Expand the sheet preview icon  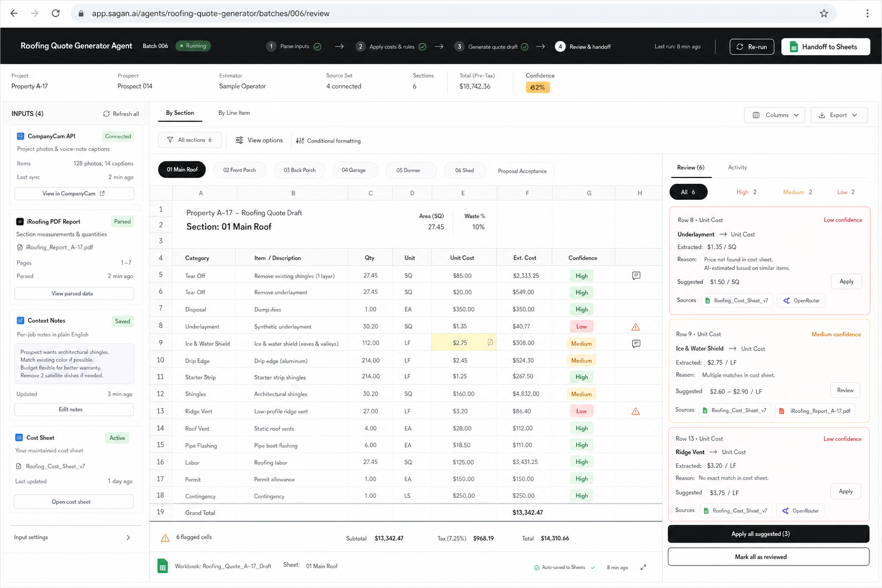point(643,567)
